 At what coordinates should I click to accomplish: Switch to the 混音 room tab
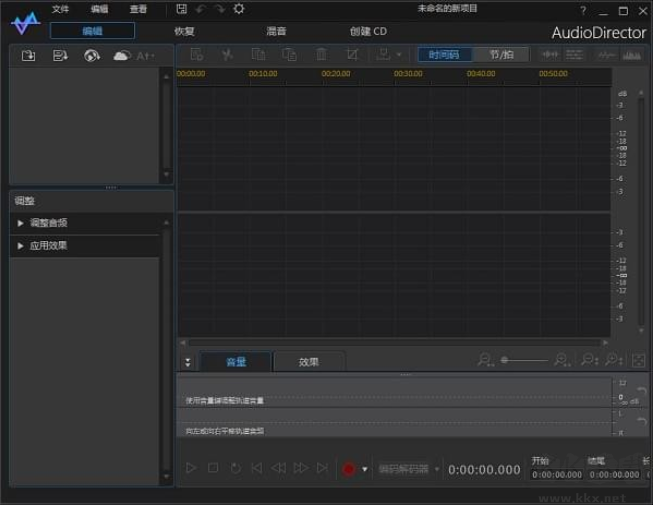tap(276, 31)
